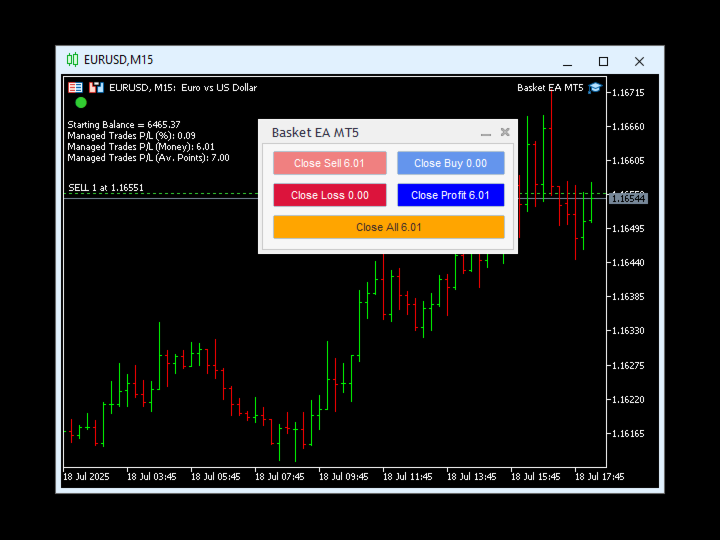Image resolution: width=720 pixels, height=540 pixels.
Task: Click the orange Close All 6.01 button
Action: tap(388, 227)
